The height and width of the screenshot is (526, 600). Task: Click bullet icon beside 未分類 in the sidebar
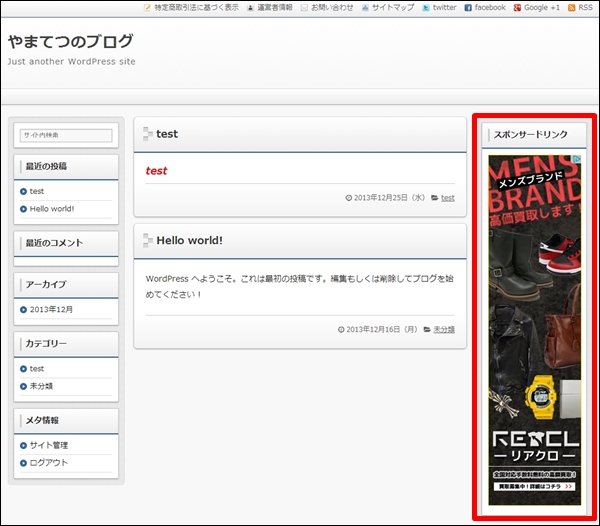click(23, 386)
